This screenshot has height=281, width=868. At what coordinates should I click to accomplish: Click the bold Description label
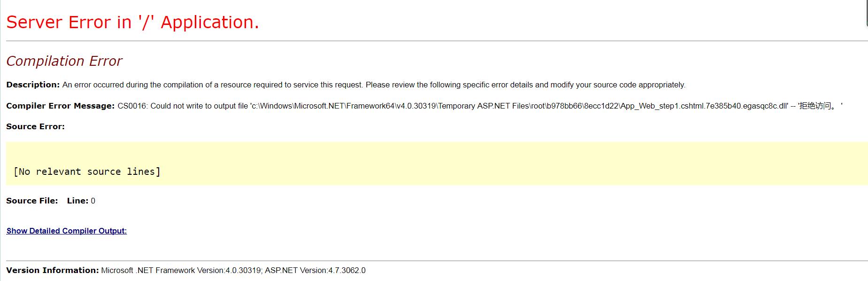[33, 85]
